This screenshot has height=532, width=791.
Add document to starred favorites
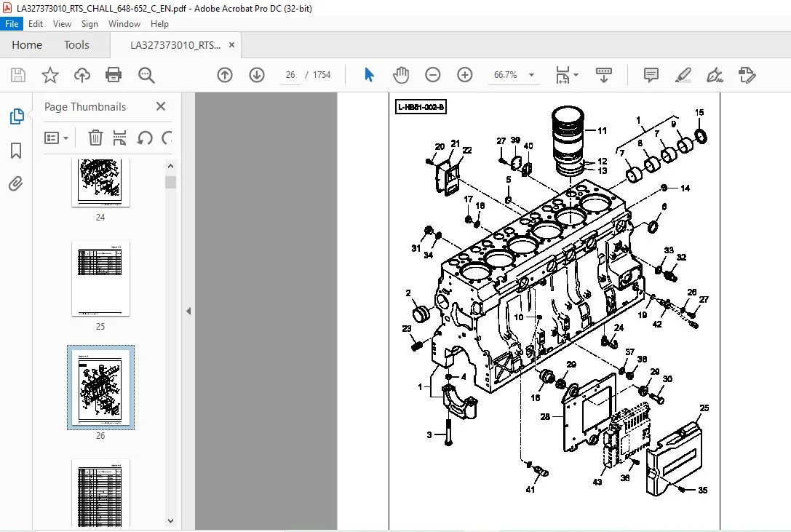tap(50, 75)
